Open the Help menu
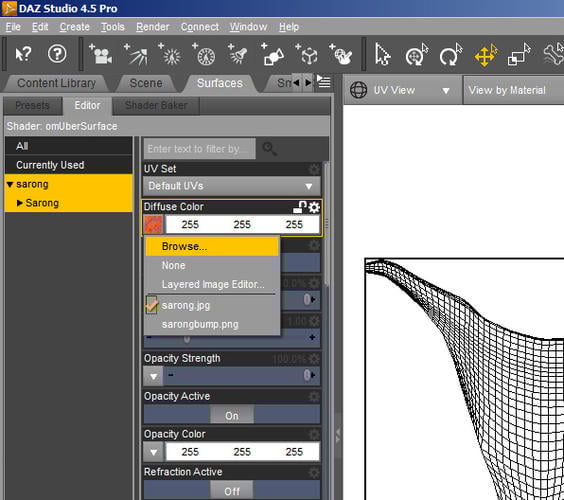The width and height of the screenshot is (564, 500). pyautogui.click(x=289, y=27)
